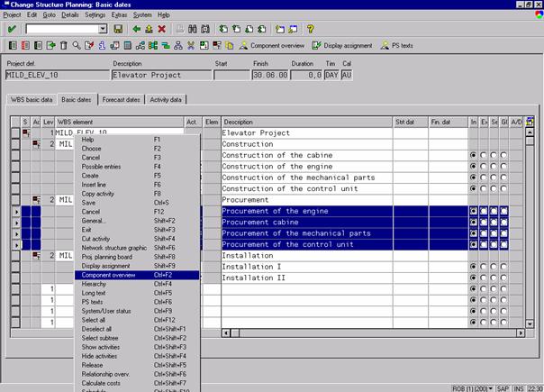The image size is (544, 392).
Task: Click the table horizontal scroll right arrow
Action: point(521,333)
